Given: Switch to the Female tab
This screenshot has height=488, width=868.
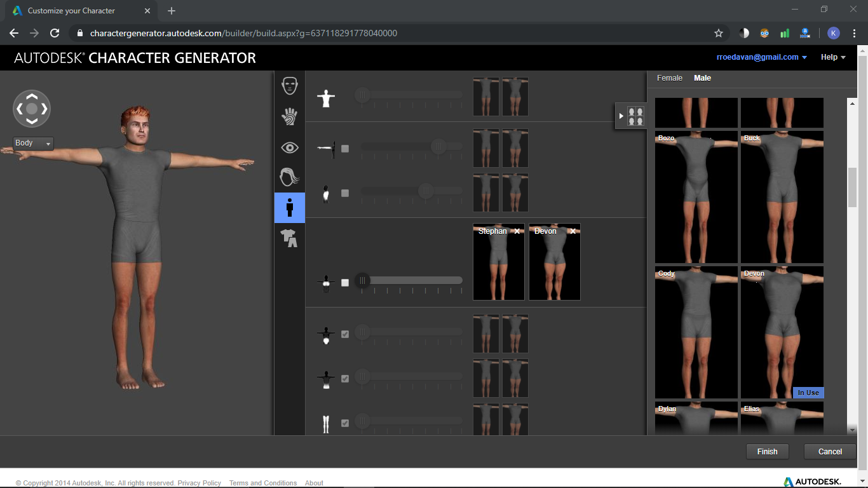Looking at the screenshot, I should (x=670, y=78).
